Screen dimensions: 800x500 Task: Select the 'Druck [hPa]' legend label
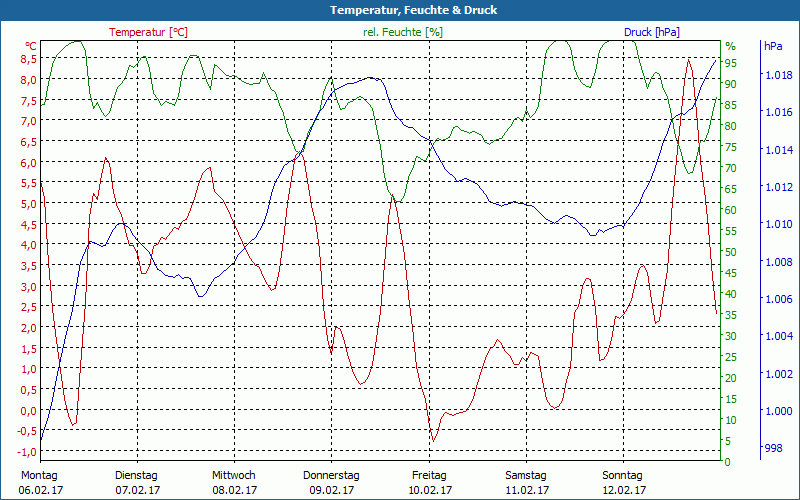tap(652, 32)
